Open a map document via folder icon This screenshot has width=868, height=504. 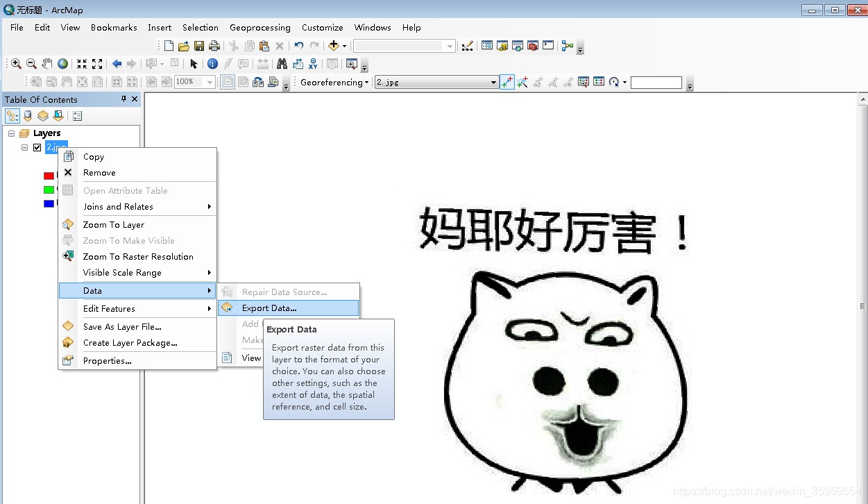tap(184, 46)
